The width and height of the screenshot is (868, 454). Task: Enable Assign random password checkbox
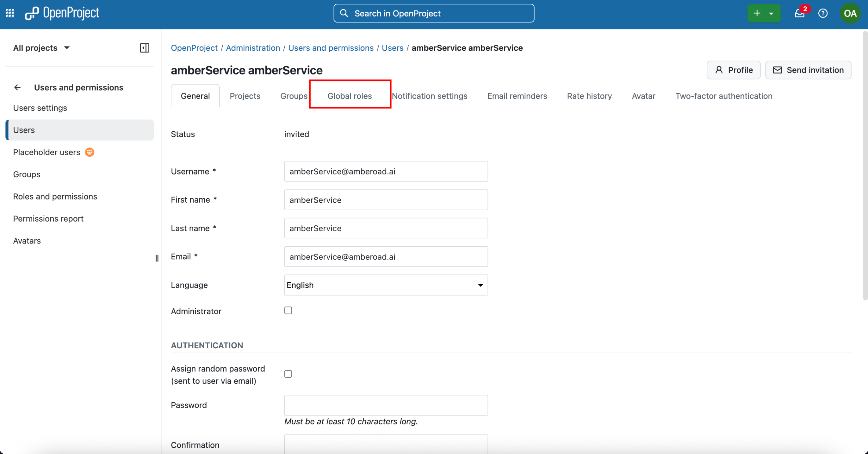pos(288,374)
